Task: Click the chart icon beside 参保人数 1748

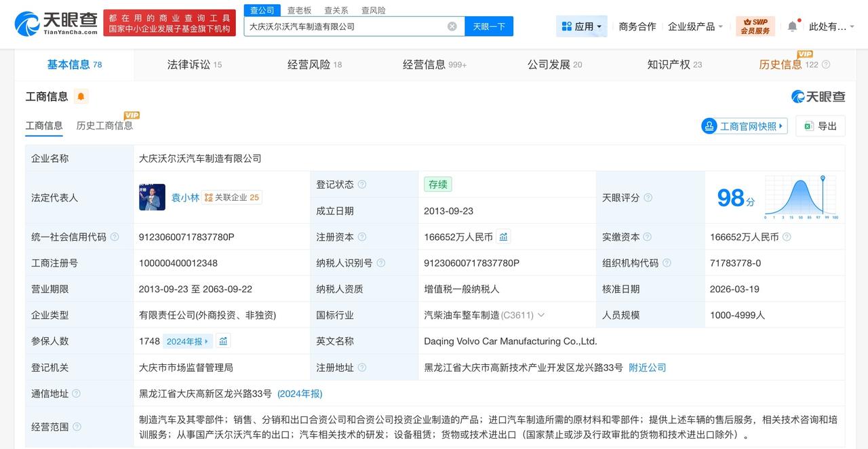Action: 223,340
